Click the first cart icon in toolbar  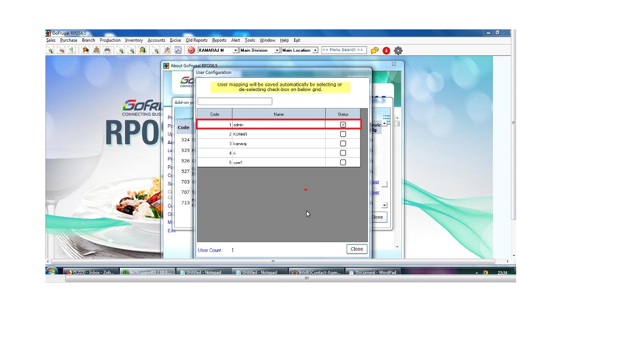(50, 50)
